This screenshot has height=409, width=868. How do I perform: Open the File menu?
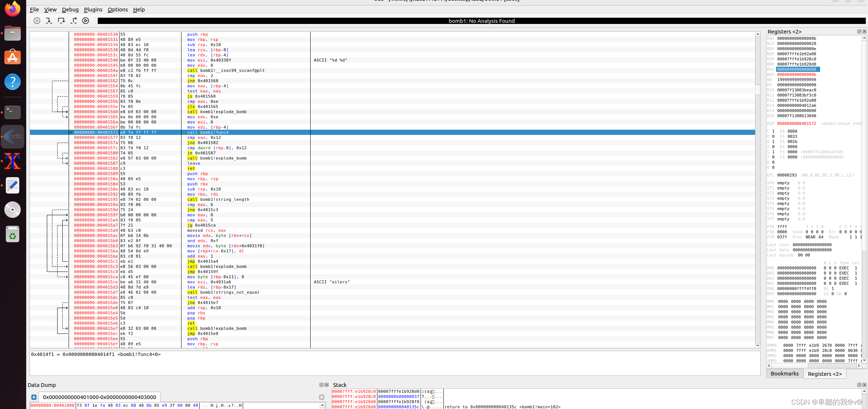[34, 10]
